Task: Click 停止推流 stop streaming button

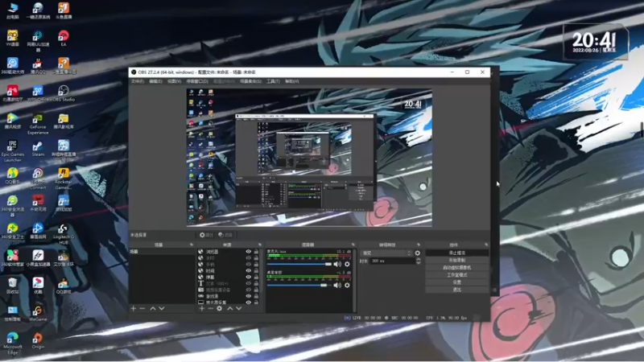Action: 456,253
